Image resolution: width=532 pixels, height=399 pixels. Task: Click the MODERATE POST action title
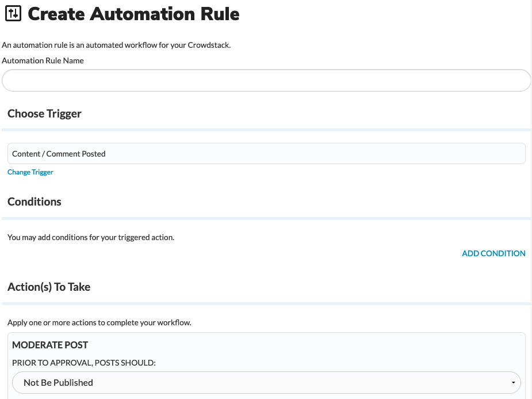[50, 345]
